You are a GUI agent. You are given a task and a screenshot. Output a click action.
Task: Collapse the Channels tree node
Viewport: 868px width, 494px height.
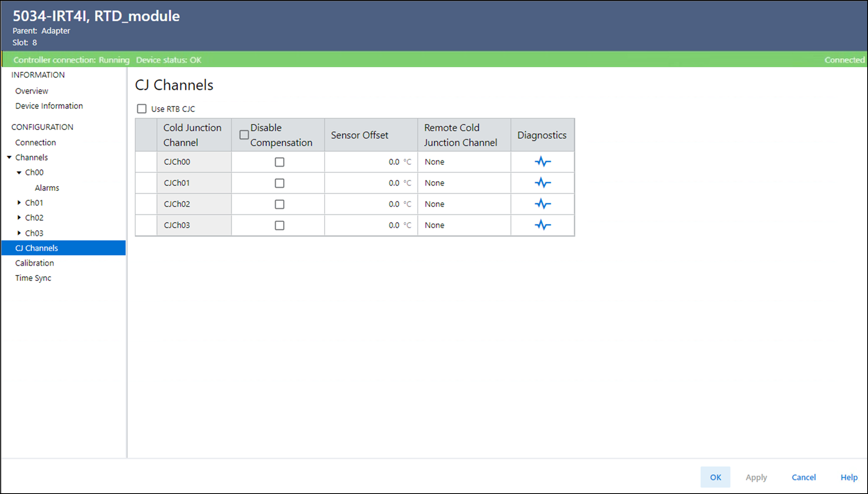coord(9,157)
